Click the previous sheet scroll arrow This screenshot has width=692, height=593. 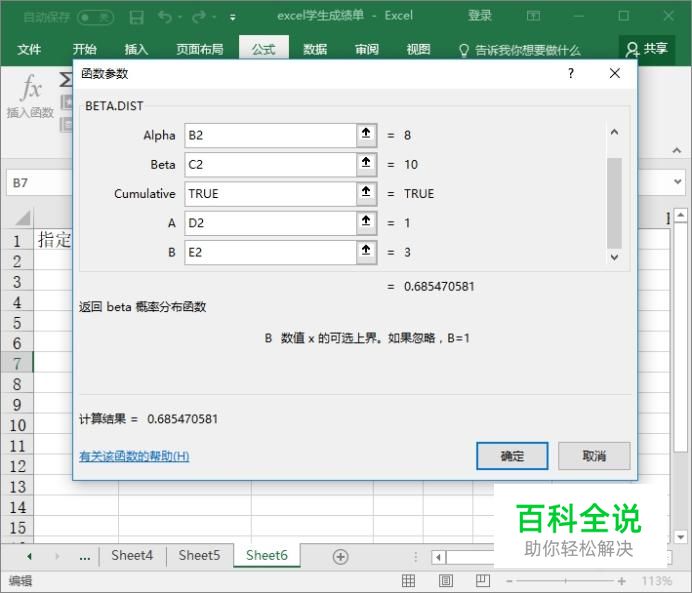click(29, 556)
